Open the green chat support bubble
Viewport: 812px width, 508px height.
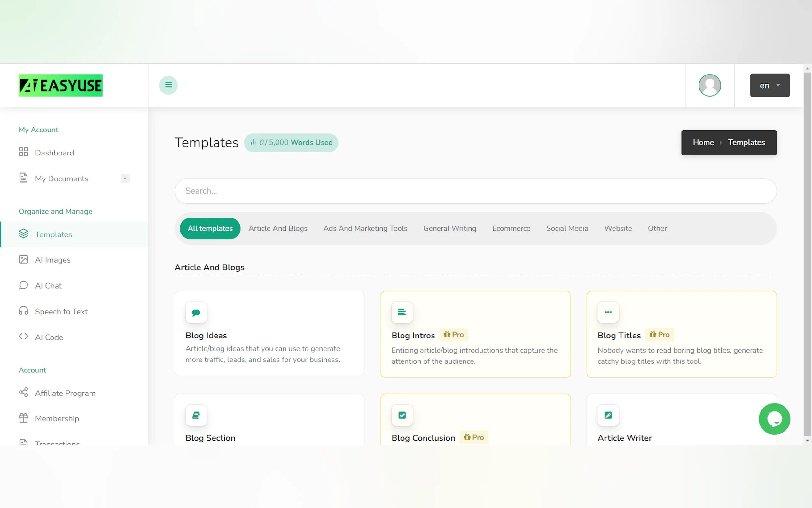pos(774,419)
